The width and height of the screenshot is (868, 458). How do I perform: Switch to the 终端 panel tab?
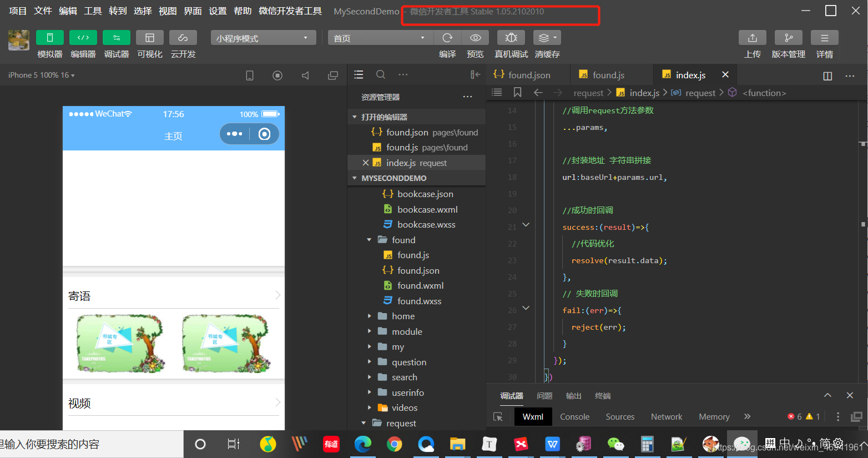pos(603,396)
